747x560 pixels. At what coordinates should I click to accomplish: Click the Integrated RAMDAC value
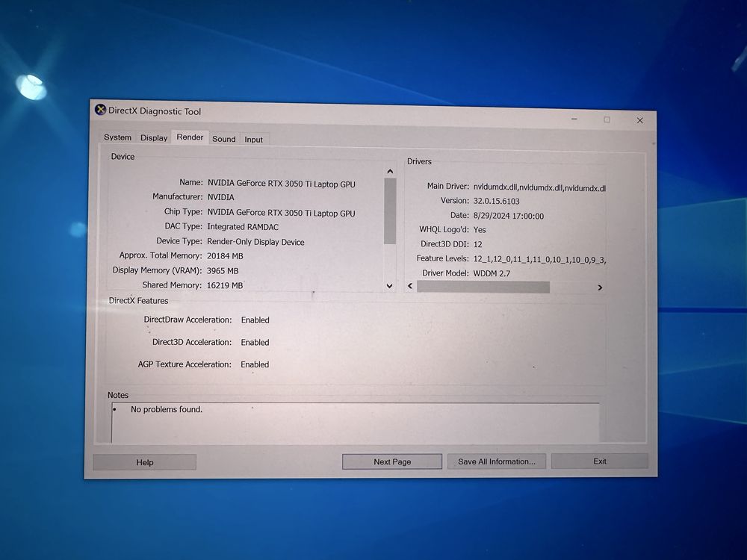(243, 227)
